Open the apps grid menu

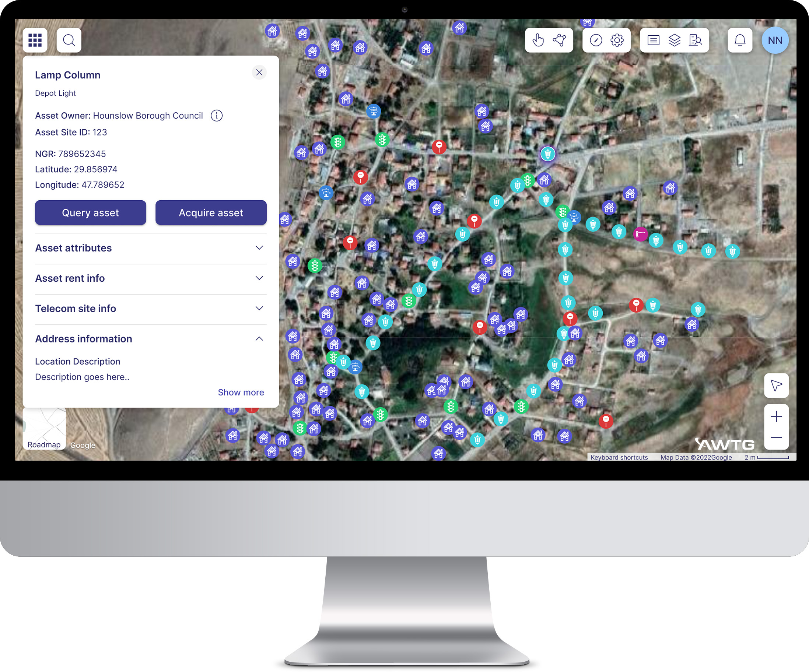pos(35,40)
